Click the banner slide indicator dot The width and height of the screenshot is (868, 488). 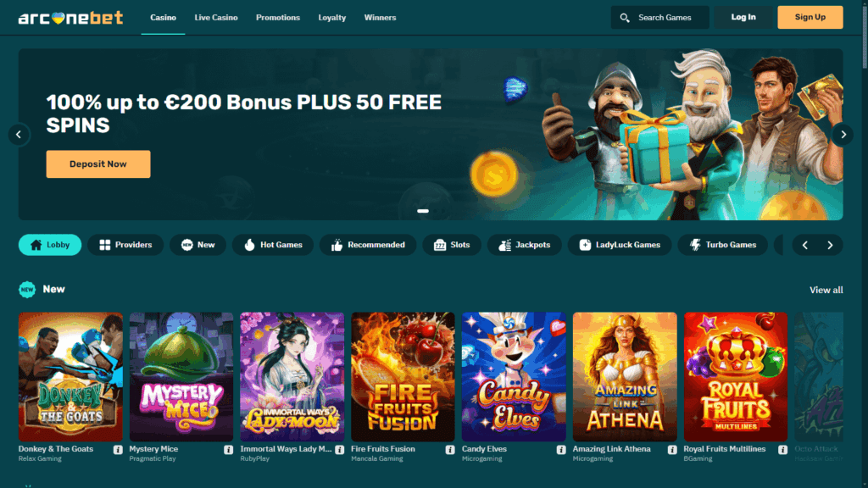point(423,211)
